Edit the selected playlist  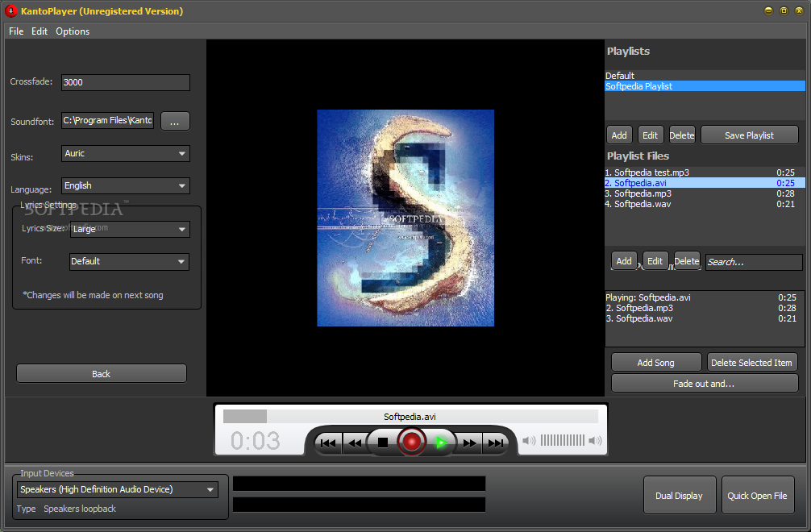point(650,135)
